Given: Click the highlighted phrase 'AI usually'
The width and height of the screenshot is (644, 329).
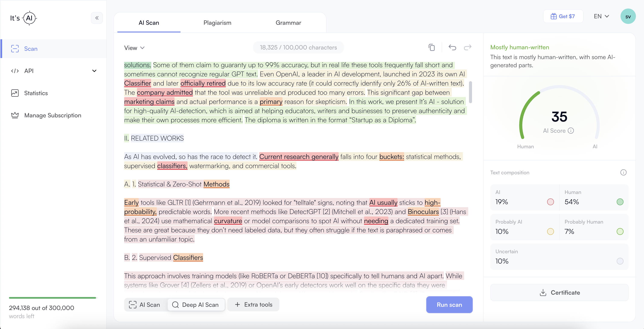Looking at the screenshot, I should point(383,202).
